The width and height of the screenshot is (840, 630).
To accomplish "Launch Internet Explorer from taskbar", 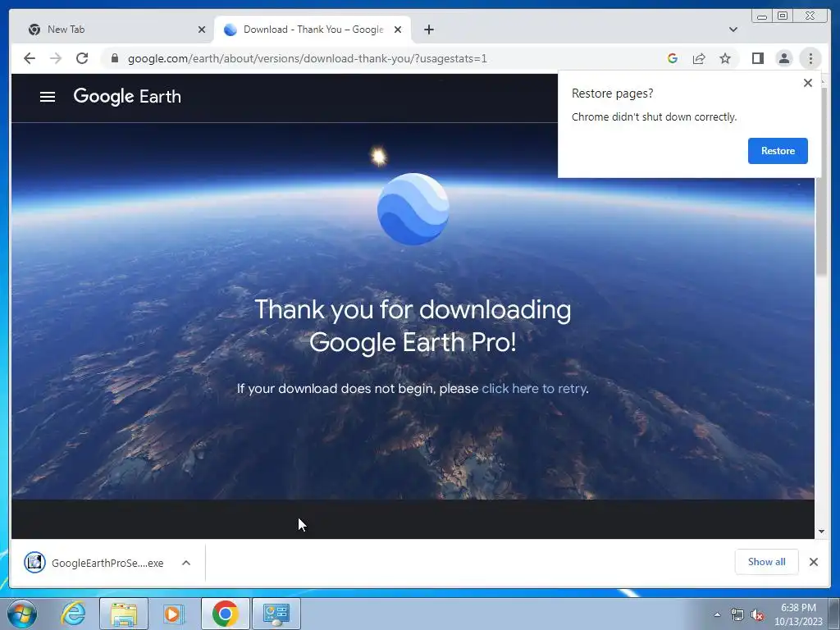I will pyautogui.click(x=73, y=614).
